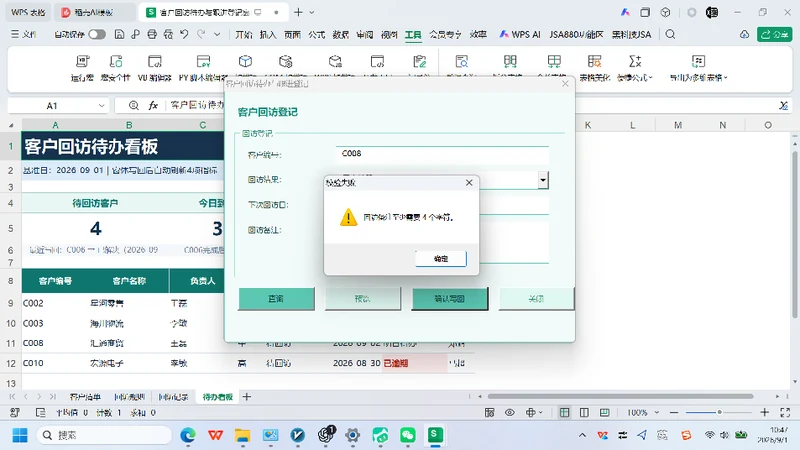Click the zoom out minus button
This screenshot has width=800, height=450.
point(674,412)
